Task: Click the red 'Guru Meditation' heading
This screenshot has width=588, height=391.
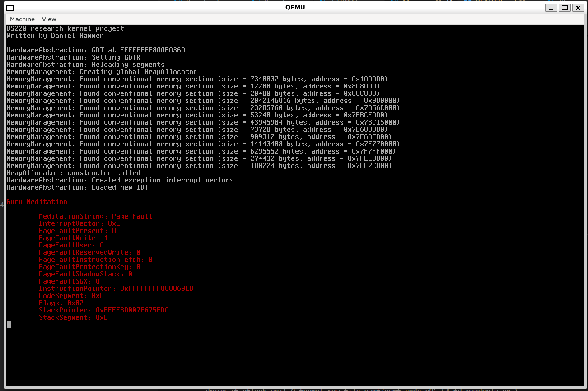Action: [x=37, y=202]
